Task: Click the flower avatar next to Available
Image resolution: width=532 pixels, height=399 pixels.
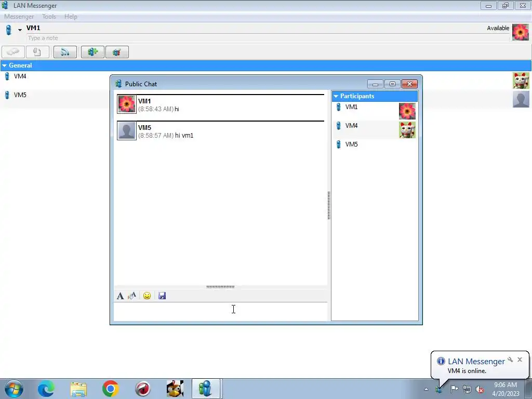Action: [521, 32]
